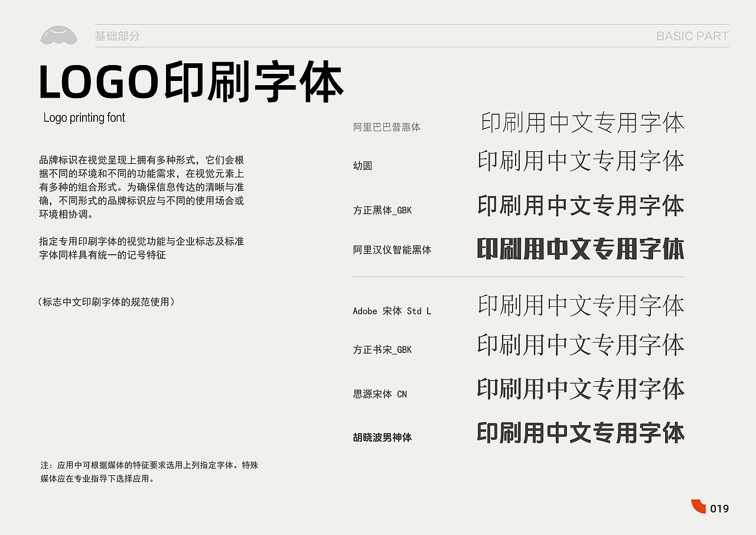Select the font name 胡晓波男神体
Image resolution: width=756 pixels, height=535 pixels.
[x=382, y=437]
